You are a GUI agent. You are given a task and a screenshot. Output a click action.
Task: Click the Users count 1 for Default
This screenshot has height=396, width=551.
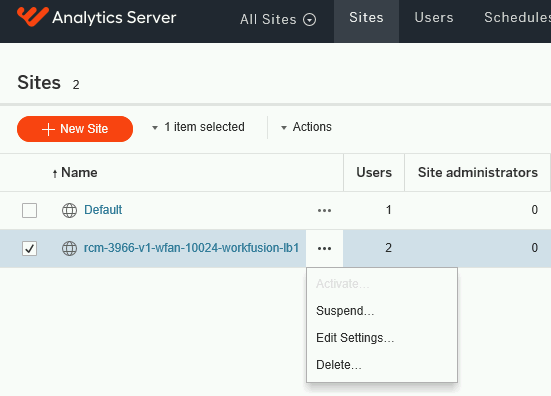coord(388,210)
